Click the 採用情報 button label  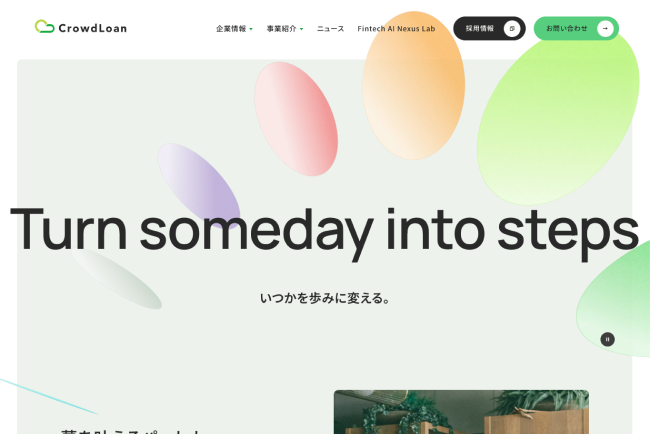480,29
